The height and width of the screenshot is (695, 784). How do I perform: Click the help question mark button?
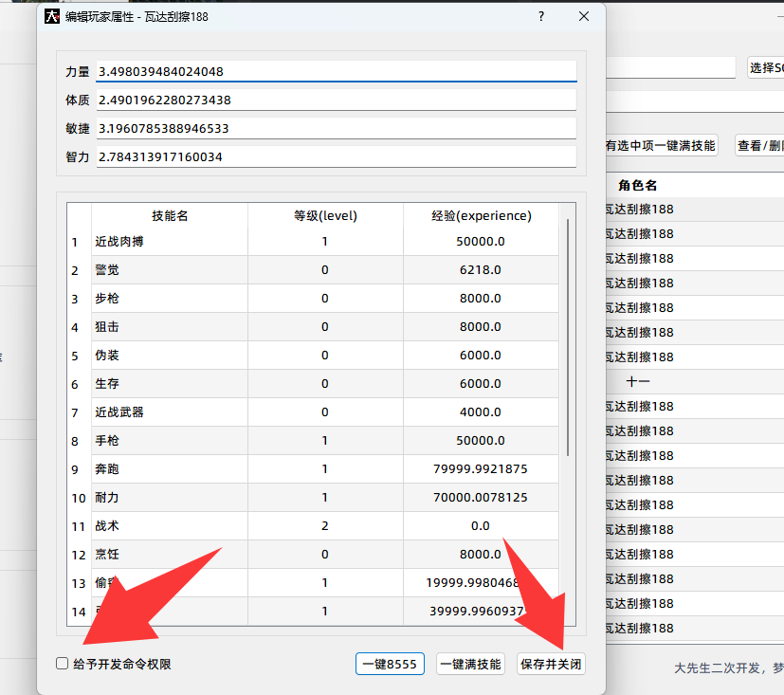point(540,17)
